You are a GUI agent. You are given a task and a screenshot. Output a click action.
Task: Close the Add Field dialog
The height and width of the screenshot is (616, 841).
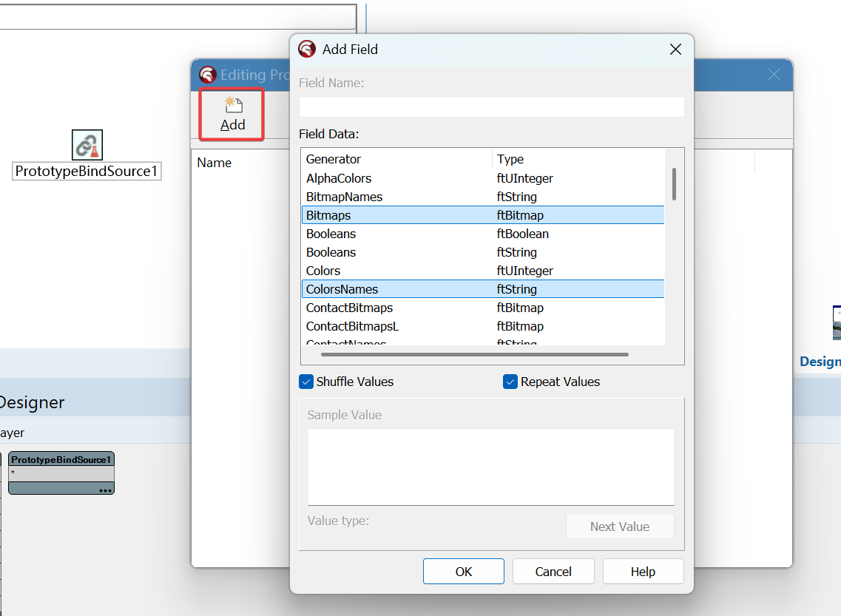pos(675,50)
